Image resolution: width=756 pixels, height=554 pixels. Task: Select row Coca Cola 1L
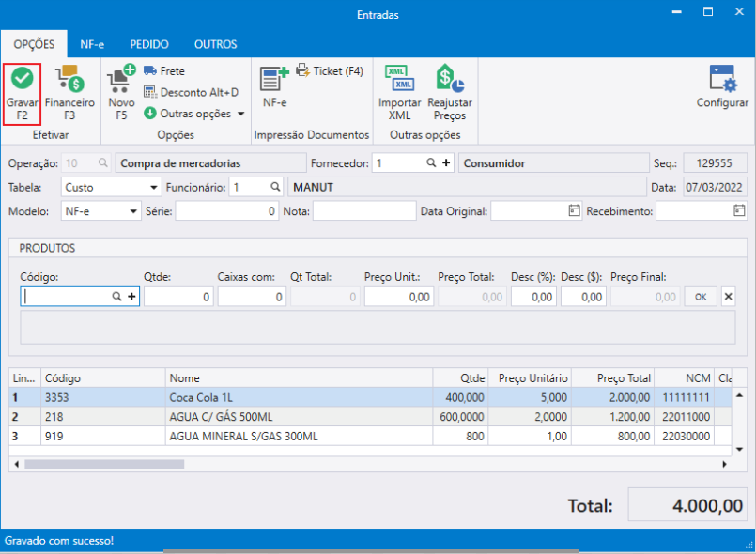pyautogui.click(x=370, y=397)
